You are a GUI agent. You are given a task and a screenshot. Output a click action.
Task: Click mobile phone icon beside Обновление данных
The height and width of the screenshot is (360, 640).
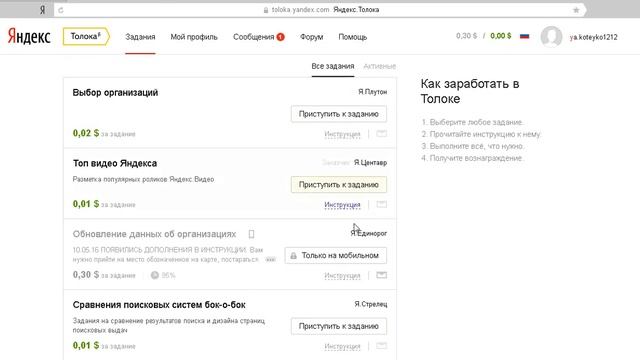tap(251, 234)
